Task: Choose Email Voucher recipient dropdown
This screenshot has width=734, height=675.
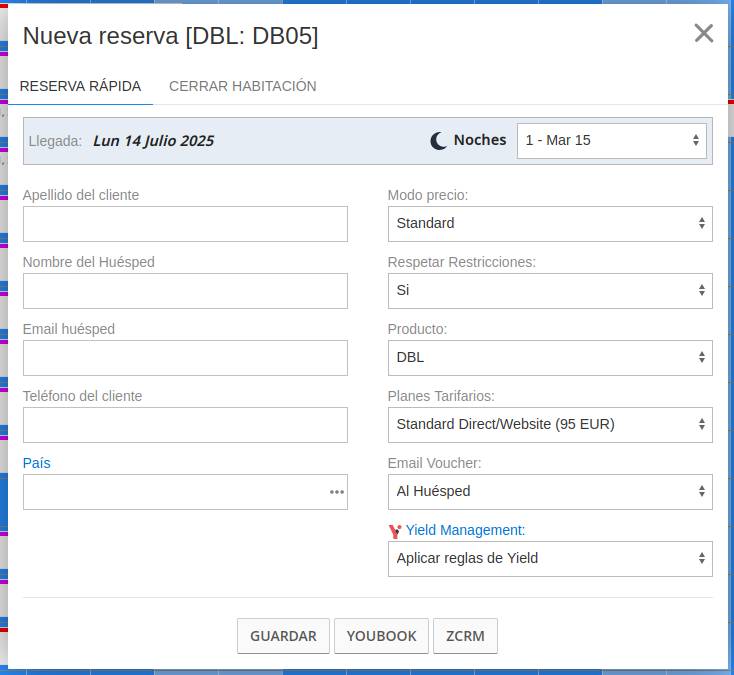Action: coord(549,492)
